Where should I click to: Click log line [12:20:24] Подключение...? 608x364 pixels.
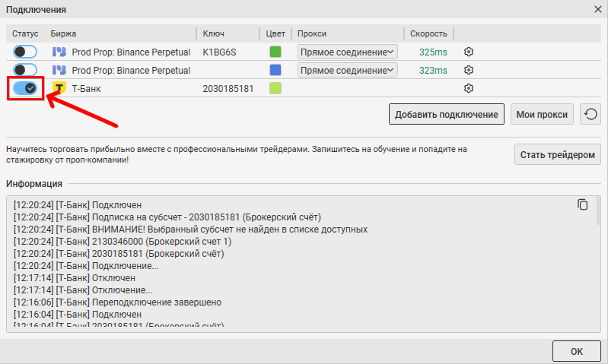coord(86,266)
